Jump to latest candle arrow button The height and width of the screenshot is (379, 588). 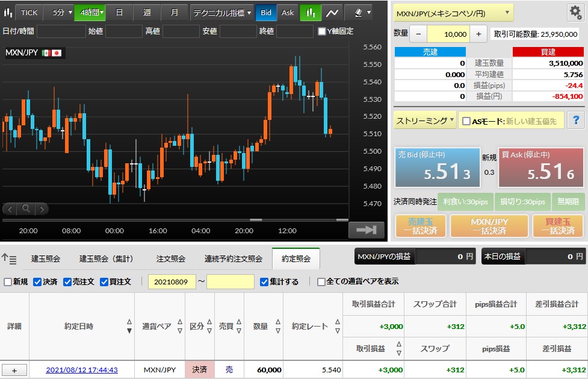(367, 230)
